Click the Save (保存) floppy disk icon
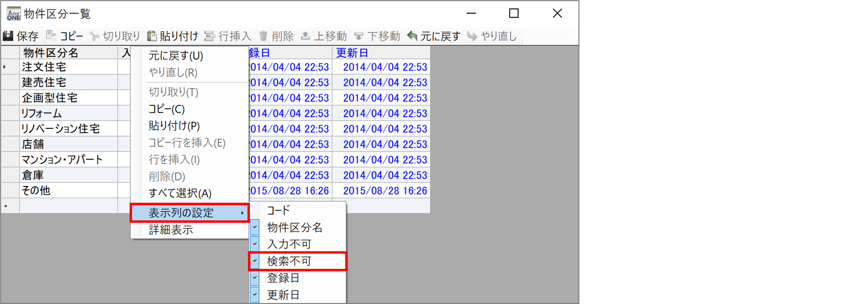Image resolution: width=868 pixels, height=304 pixels. pyautogui.click(x=8, y=36)
